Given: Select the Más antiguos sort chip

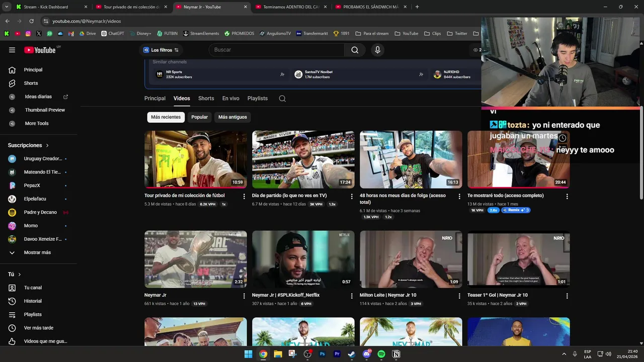Looking at the screenshot, I should (232, 117).
